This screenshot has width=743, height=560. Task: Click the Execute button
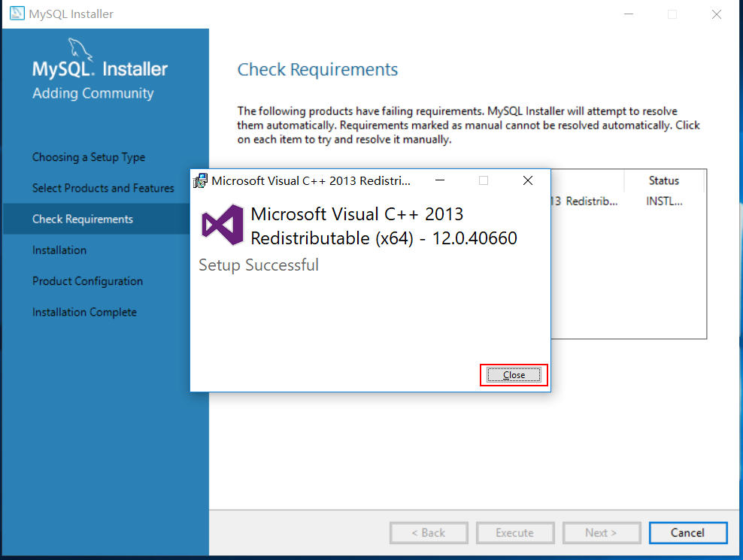click(x=515, y=533)
